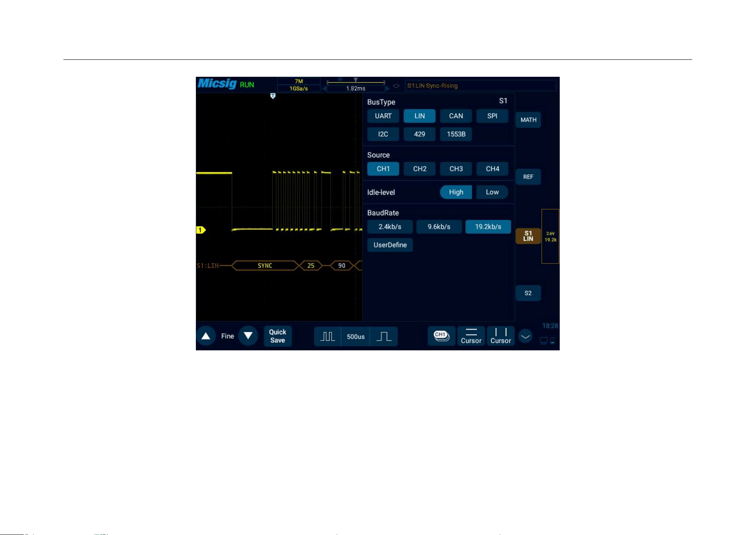Enable vertical Cursor

pyautogui.click(x=501, y=336)
